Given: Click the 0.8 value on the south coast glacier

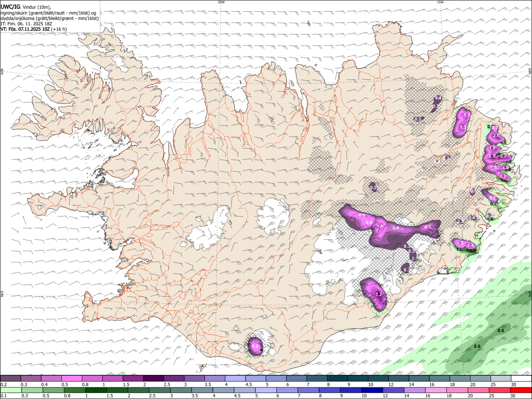Looking at the screenshot, I should click(x=255, y=346).
